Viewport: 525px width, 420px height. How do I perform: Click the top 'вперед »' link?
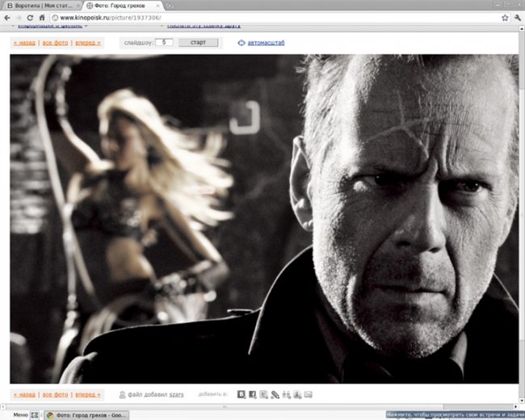pos(87,43)
